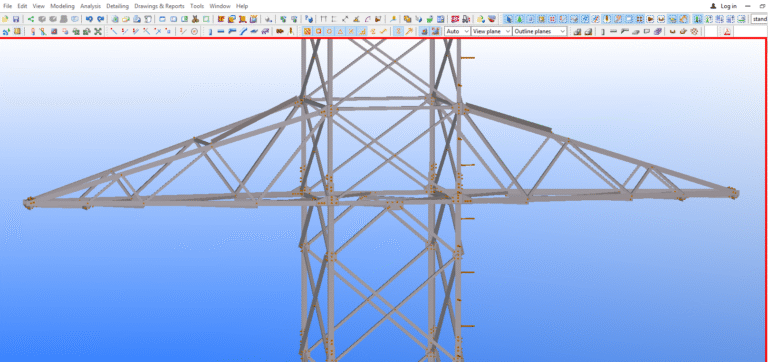Click the steel beam tool icon
768x362 pixels.
tap(220, 31)
